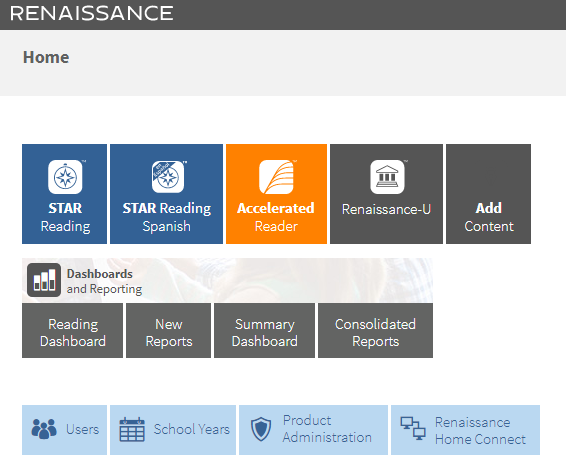Click the Product Administration shield icon
The width and height of the screenshot is (566, 472).
point(261,429)
